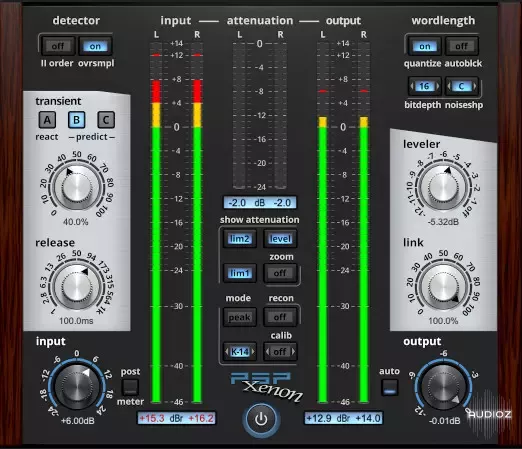Click calib left arrow
Image resolution: width=522 pixels, height=449 pixels.
pyautogui.click(x=267, y=352)
